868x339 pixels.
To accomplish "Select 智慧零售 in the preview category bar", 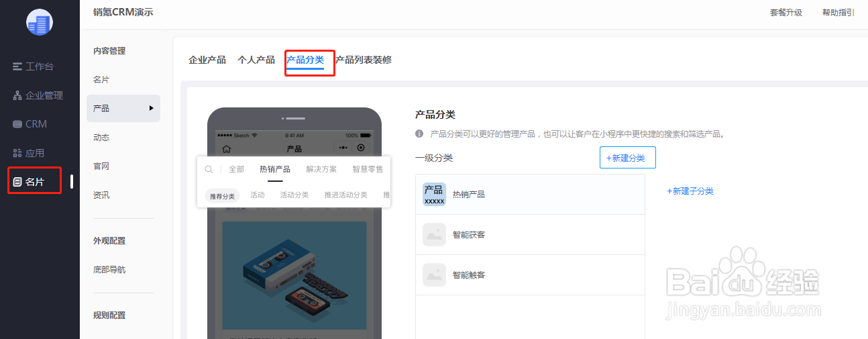I will click(x=368, y=169).
